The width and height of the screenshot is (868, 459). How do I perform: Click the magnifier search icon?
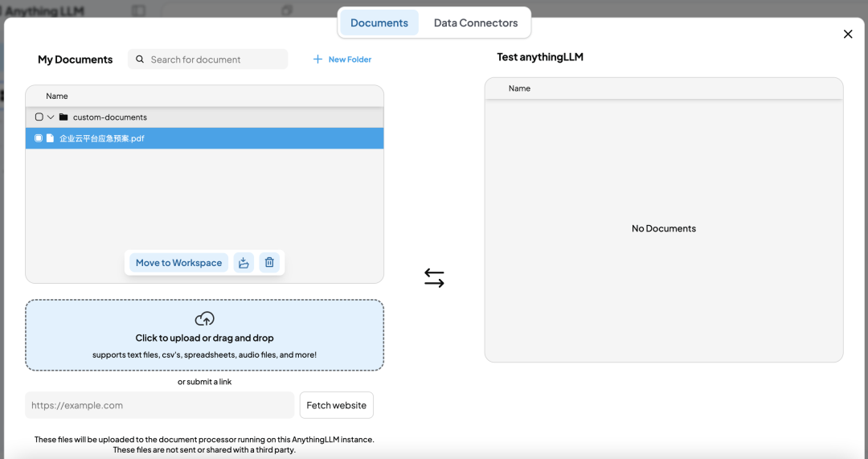140,59
